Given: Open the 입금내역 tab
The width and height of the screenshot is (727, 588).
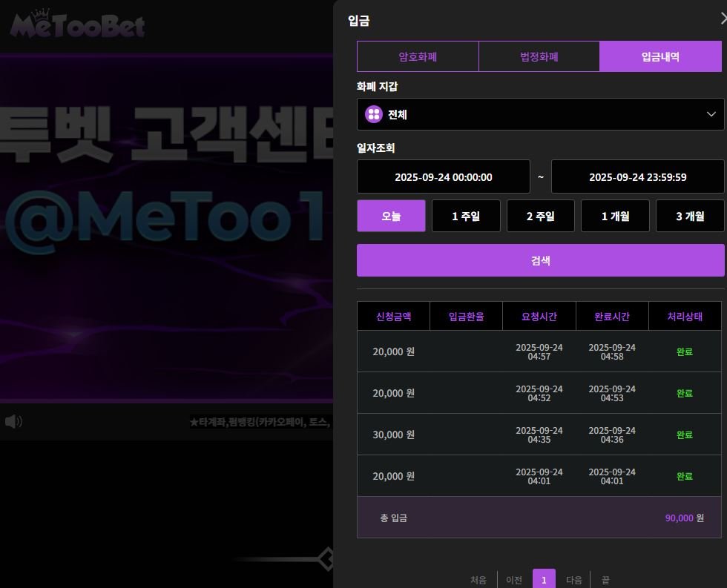Looking at the screenshot, I should pos(660,56).
